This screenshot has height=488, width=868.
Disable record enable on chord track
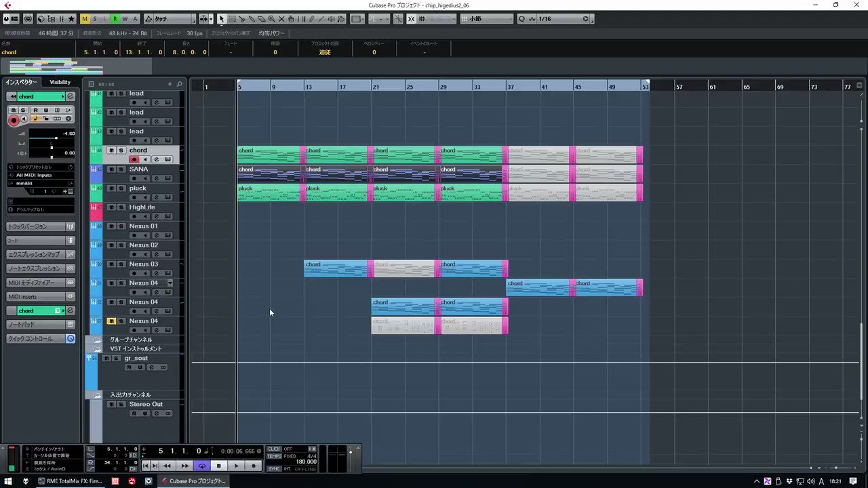coord(134,159)
